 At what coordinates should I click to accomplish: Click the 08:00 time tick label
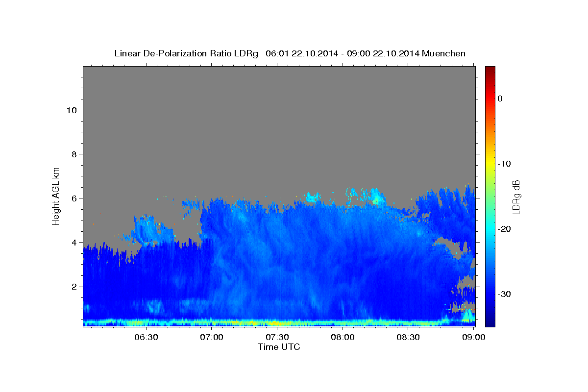(343, 338)
